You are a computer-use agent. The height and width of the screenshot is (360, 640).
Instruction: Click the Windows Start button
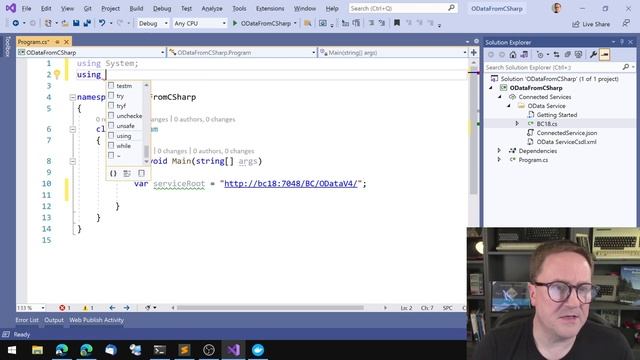12,350
